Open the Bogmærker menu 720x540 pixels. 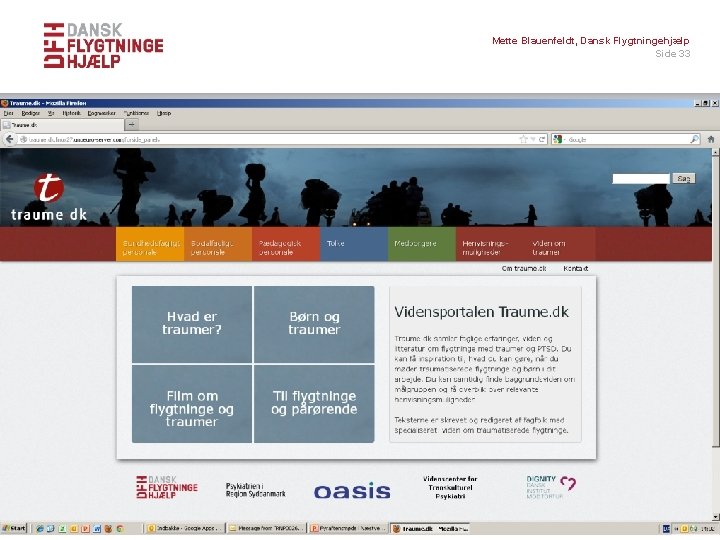101,113
